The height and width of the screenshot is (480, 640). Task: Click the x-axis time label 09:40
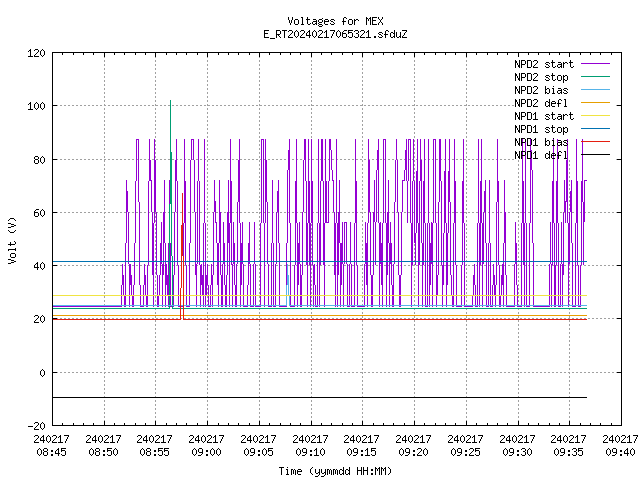click(620, 453)
